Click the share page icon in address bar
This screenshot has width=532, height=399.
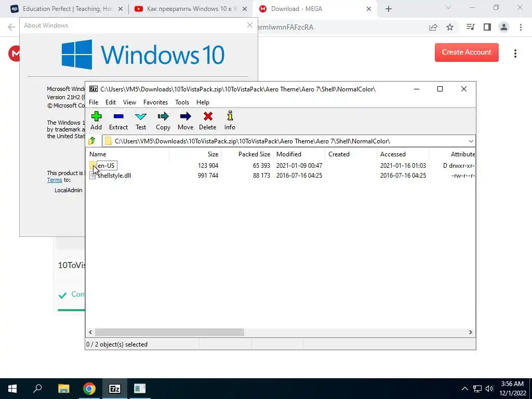[x=433, y=27]
